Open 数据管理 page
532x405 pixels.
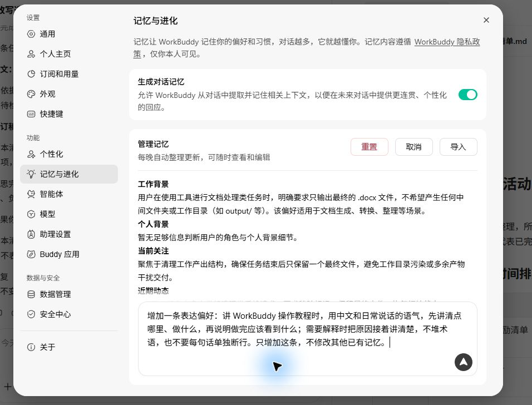click(69, 294)
